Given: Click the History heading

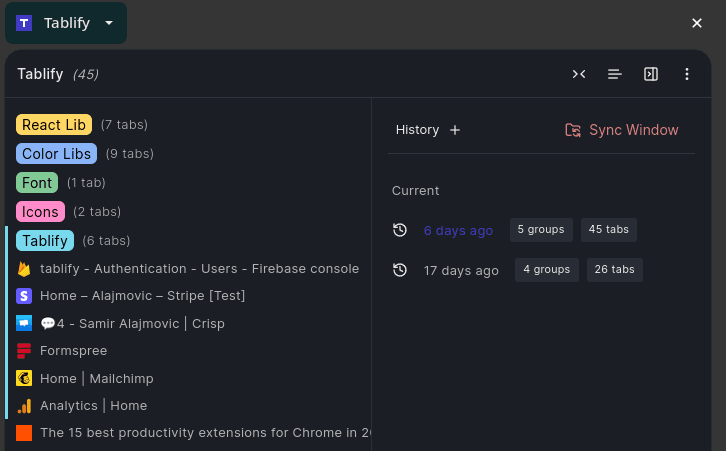Looking at the screenshot, I should pyautogui.click(x=417, y=130).
